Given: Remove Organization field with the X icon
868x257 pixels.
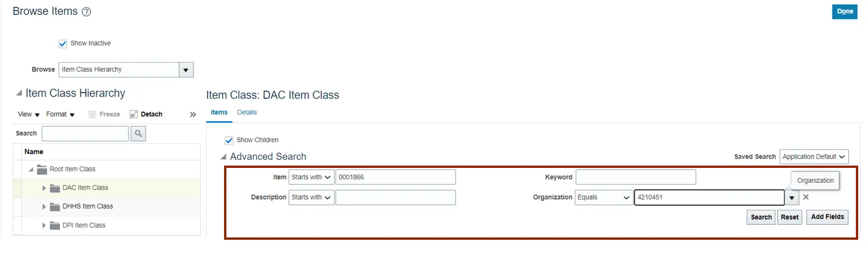Looking at the screenshot, I should click(x=806, y=197).
